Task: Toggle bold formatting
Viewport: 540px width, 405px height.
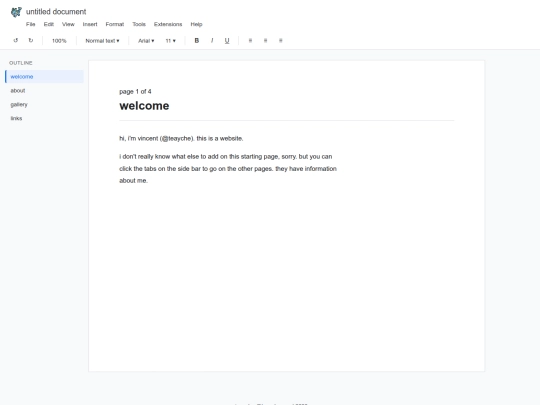Action: 197,41
